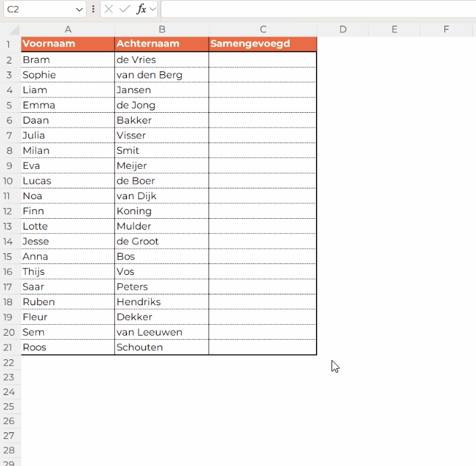Select the cell containing Thijs
The image size is (476, 466).
point(68,271)
